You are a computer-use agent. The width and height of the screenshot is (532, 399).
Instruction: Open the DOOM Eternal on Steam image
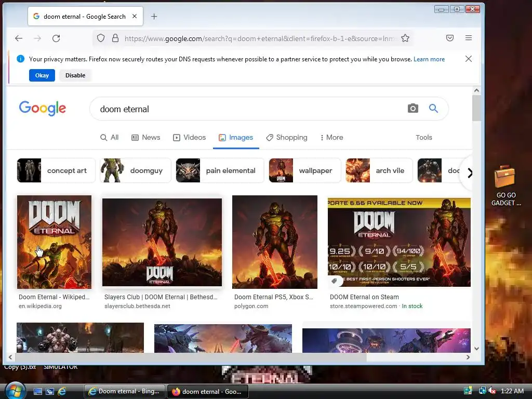tap(399, 242)
